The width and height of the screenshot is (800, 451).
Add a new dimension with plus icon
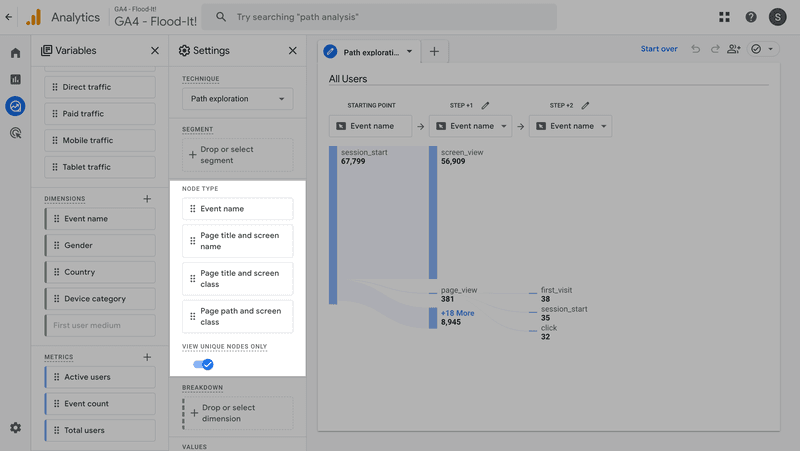point(147,199)
